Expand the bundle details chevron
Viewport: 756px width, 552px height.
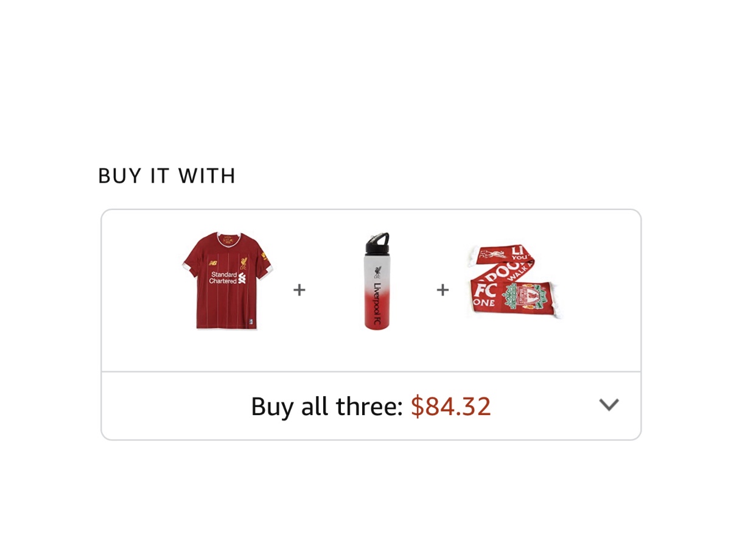point(609,405)
